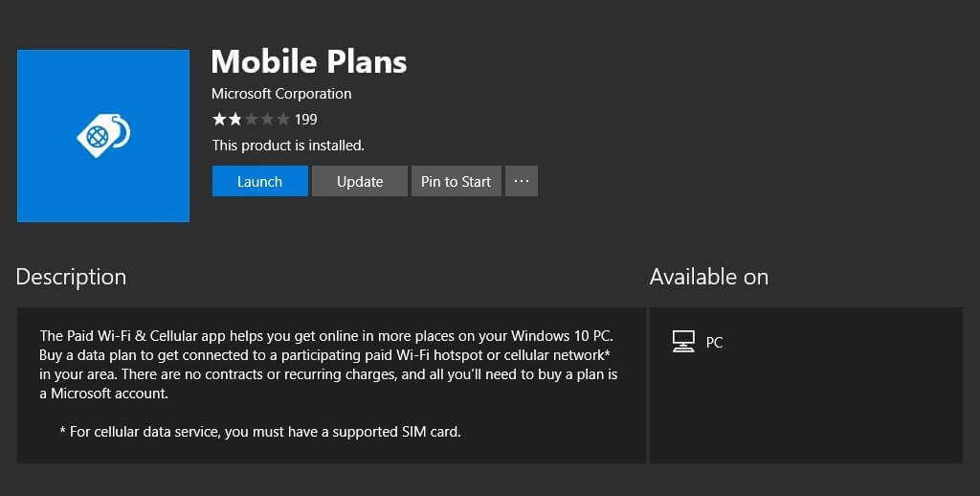Select the third rating star
The width and height of the screenshot is (980, 496).
coord(251,119)
